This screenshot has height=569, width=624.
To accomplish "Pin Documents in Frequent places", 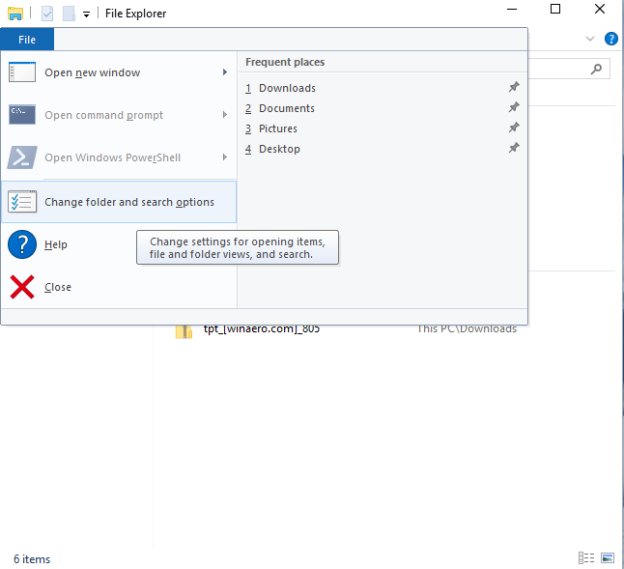I will click(x=514, y=107).
